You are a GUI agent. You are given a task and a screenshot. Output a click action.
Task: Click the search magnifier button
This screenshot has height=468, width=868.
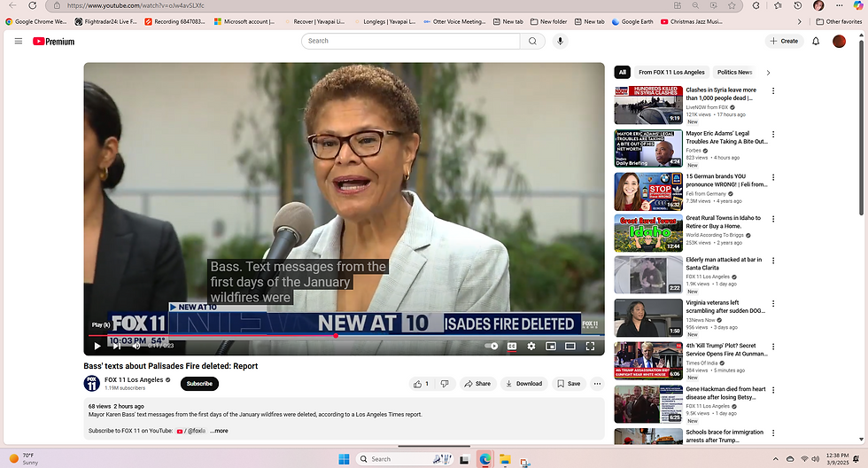[x=532, y=41]
